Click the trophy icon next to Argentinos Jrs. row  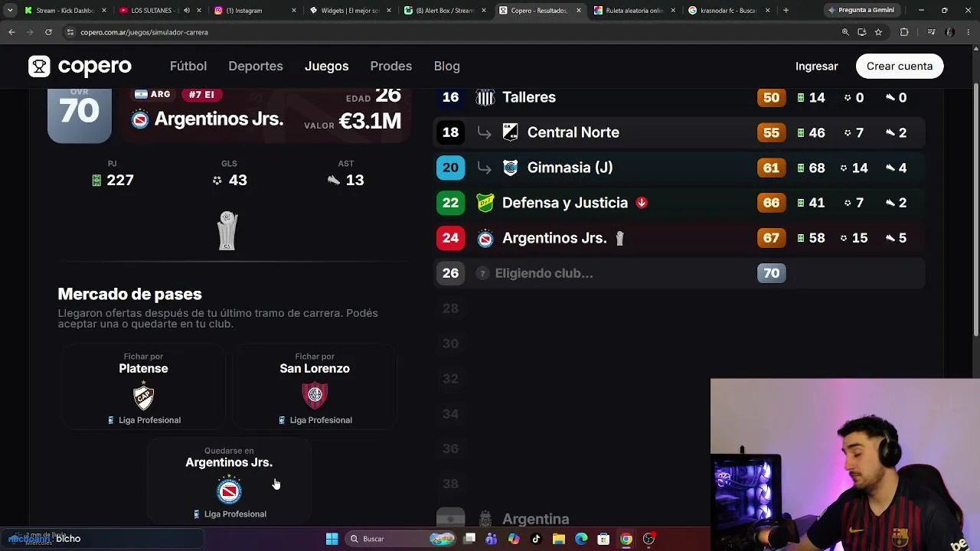tap(620, 238)
